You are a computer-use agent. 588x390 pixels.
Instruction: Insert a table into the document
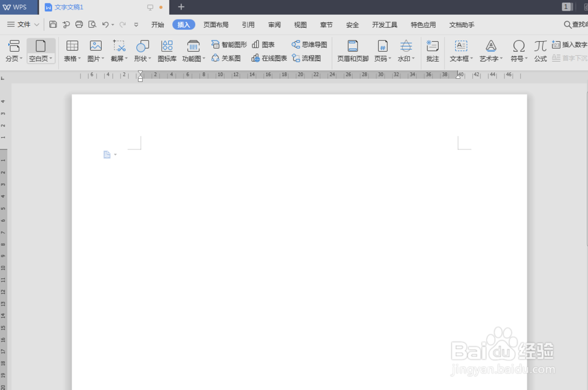coord(71,51)
